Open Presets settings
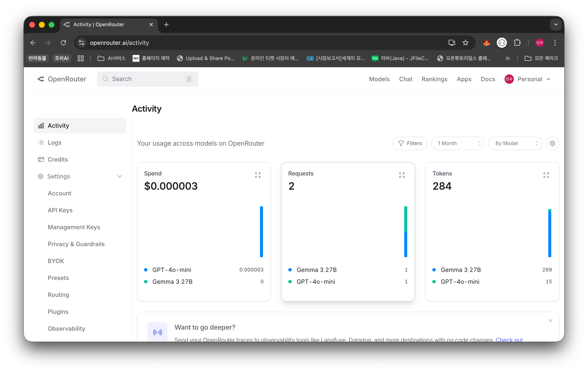The image size is (588, 373). click(58, 278)
